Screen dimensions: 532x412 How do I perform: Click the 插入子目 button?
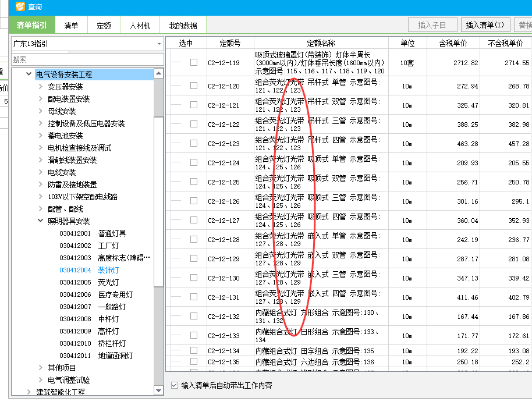point(432,25)
